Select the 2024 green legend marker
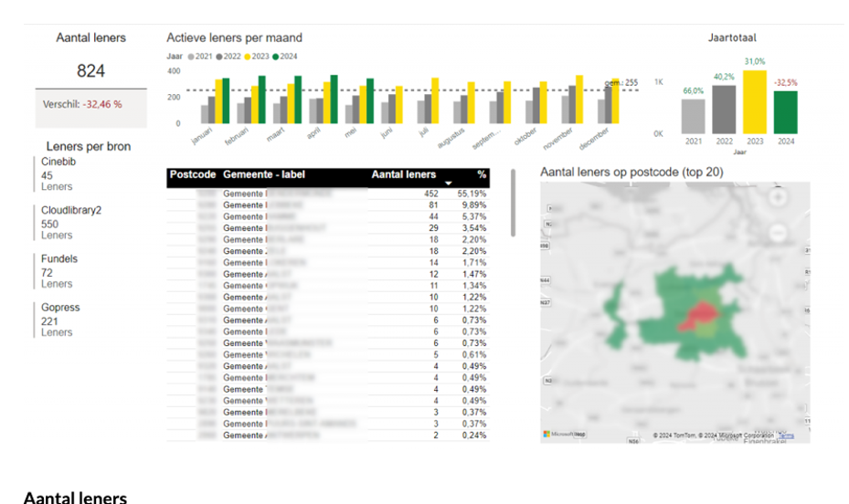849x504 pixels. pos(276,57)
